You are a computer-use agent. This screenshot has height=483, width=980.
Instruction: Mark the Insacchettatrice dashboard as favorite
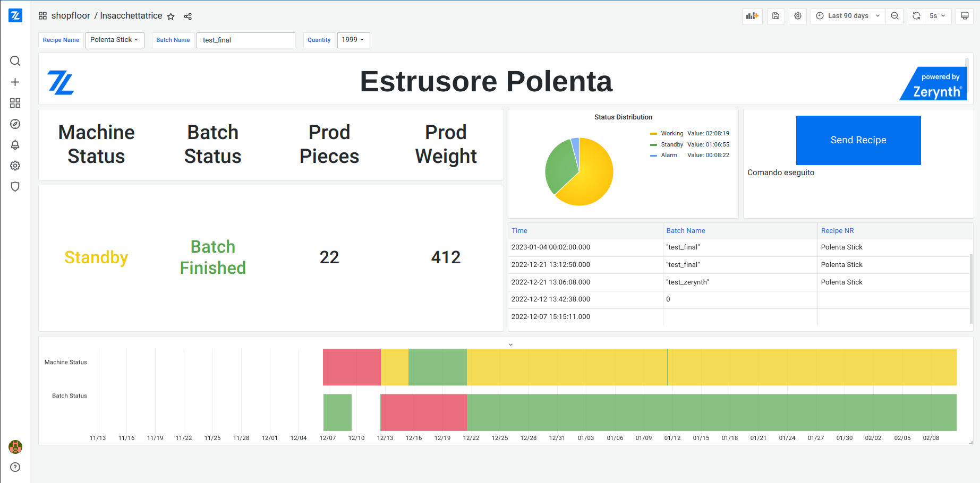[x=171, y=16]
